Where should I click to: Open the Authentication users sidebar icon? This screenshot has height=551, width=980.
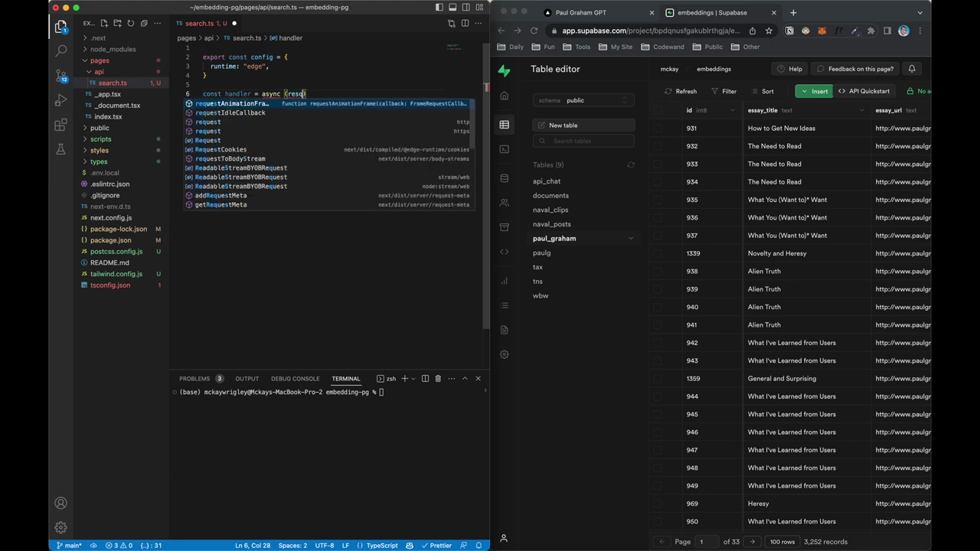(x=504, y=203)
